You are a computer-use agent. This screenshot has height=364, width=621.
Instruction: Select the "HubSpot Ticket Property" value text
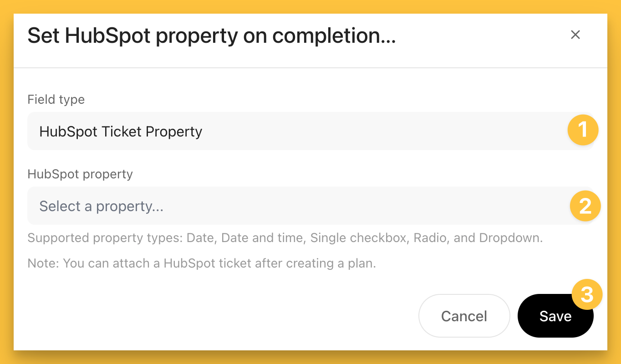pos(121,132)
